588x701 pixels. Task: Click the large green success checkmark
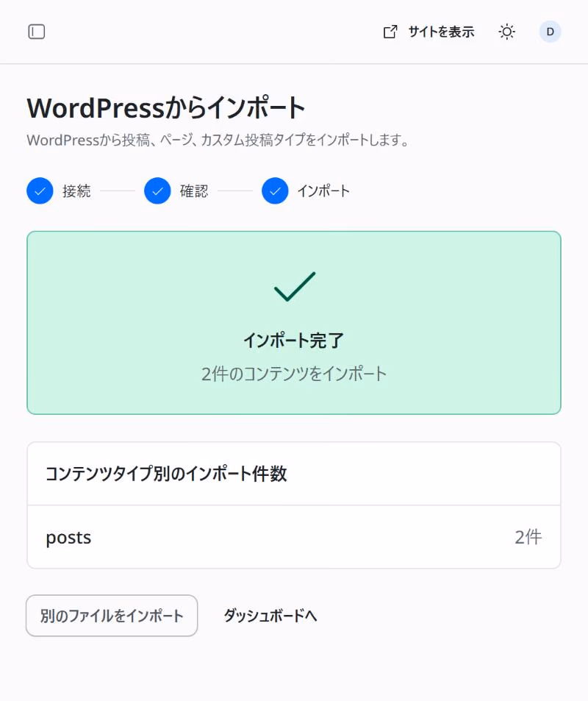(295, 287)
